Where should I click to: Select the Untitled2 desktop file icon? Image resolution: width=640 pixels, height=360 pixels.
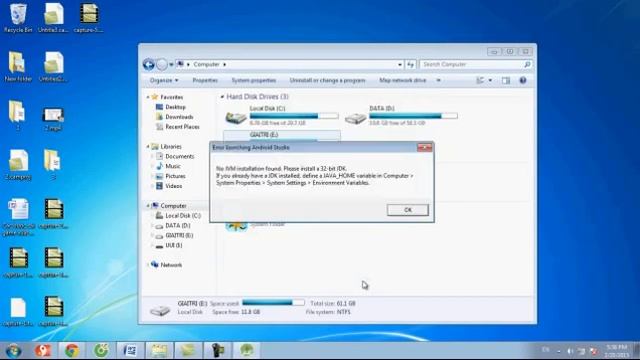point(53,67)
